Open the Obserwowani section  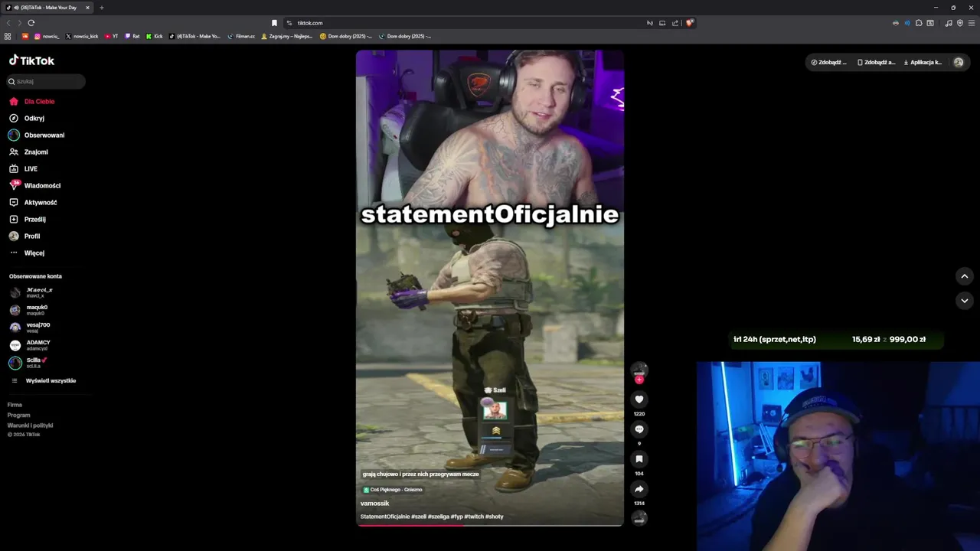[37, 135]
